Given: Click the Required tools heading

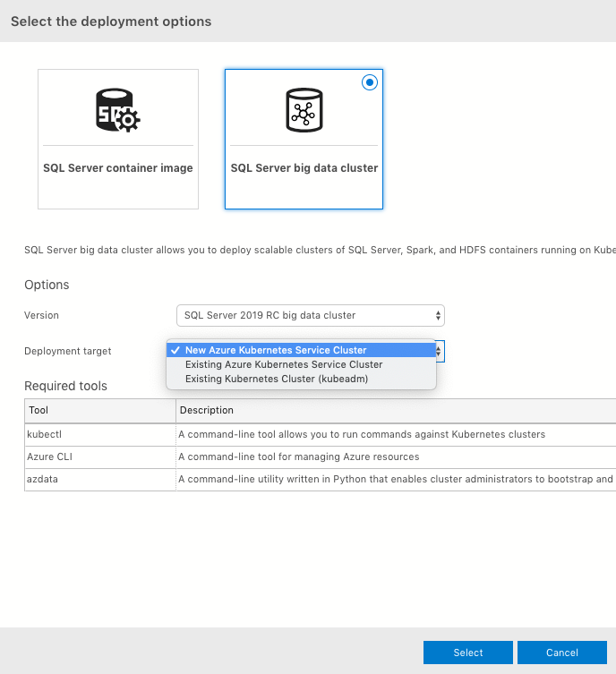Looking at the screenshot, I should pos(65,386).
